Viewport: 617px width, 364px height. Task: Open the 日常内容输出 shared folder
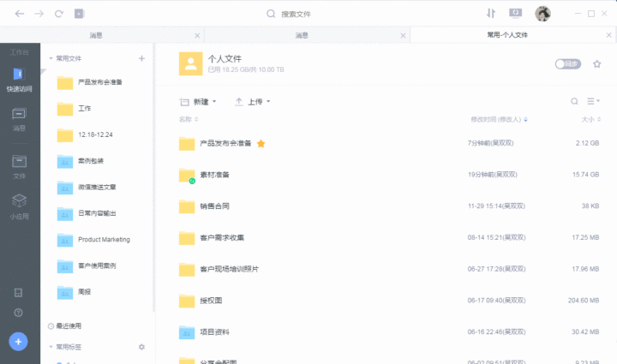pyautogui.click(x=96, y=213)
